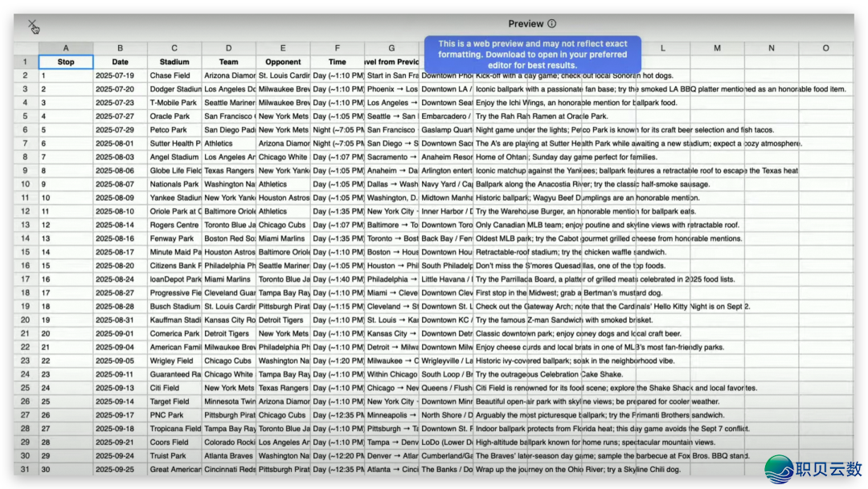The width and height of the screenshot is (868, 489).
Task: Click the date cell '2025-09-01'
Action: point(120,333)
